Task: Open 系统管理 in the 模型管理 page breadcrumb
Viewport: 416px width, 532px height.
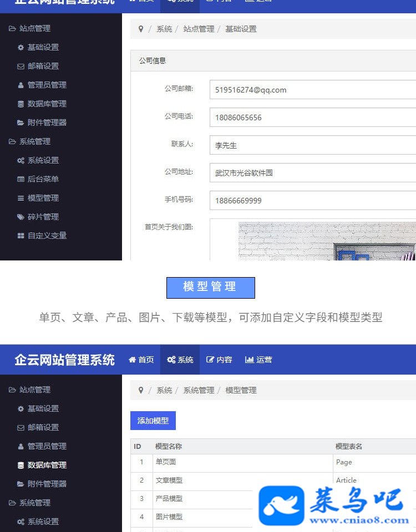Action: coord(199,391)
